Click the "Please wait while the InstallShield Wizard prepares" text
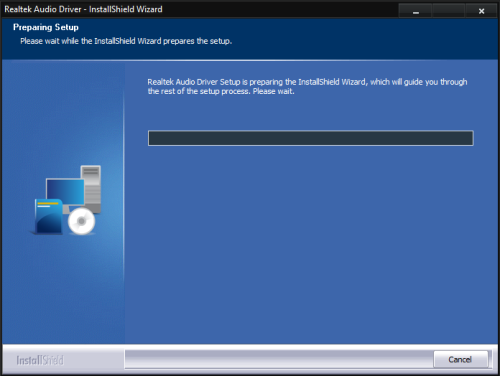Image resolution: width=500 pixels, height=376 pixels. [126, 41]
